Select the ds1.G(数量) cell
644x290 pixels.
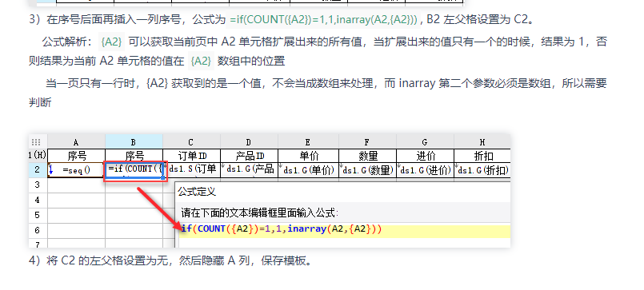tap(367, 170)
